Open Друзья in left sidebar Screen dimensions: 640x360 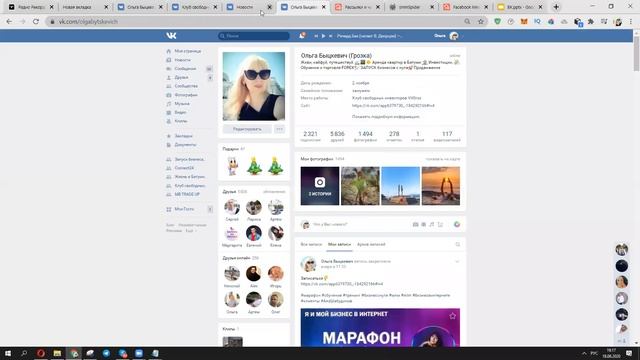(181, 77)
